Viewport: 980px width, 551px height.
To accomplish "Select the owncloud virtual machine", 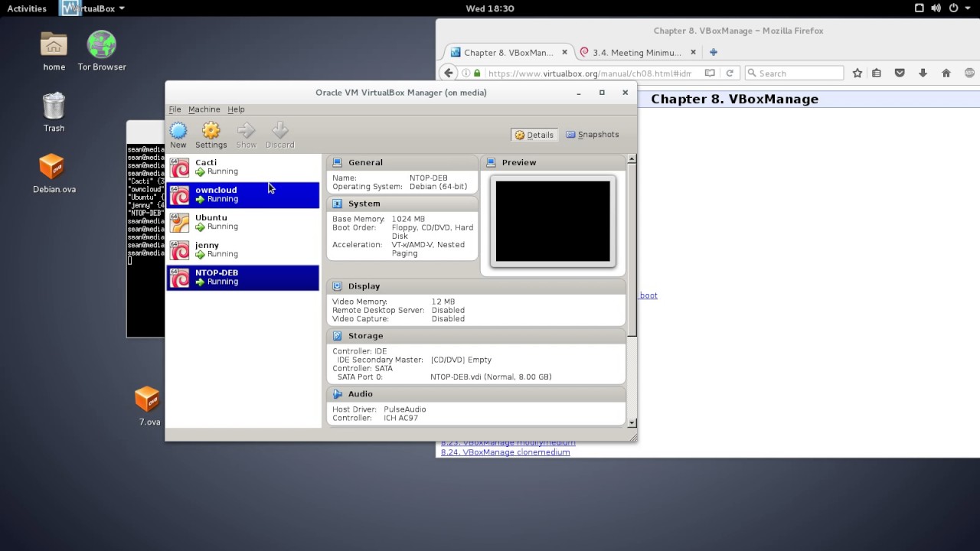I will click(243, 194).
